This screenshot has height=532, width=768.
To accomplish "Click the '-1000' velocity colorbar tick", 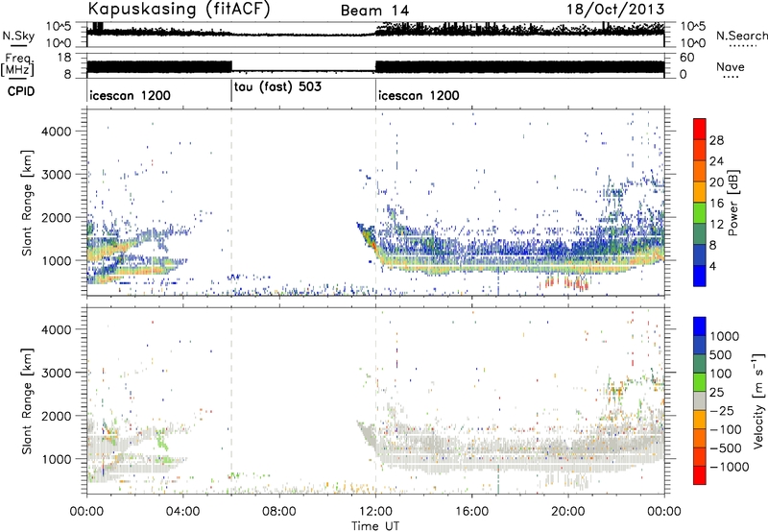I will [729, 467].
